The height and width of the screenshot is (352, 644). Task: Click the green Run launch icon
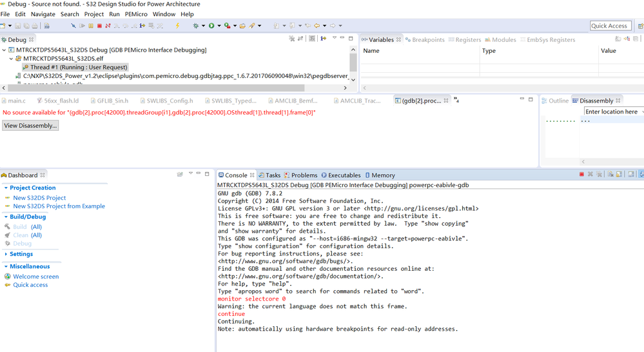(211, 26)
